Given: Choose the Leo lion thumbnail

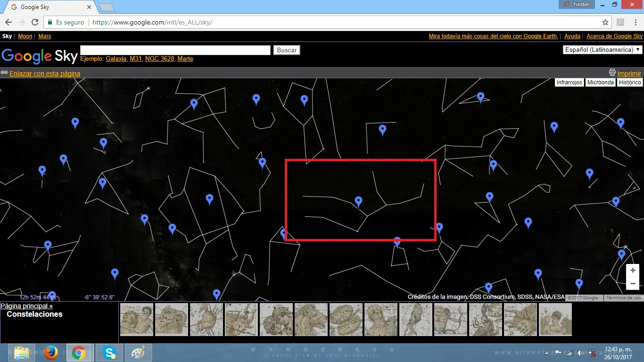Looking at the screenshot, I should pos(311,320).
